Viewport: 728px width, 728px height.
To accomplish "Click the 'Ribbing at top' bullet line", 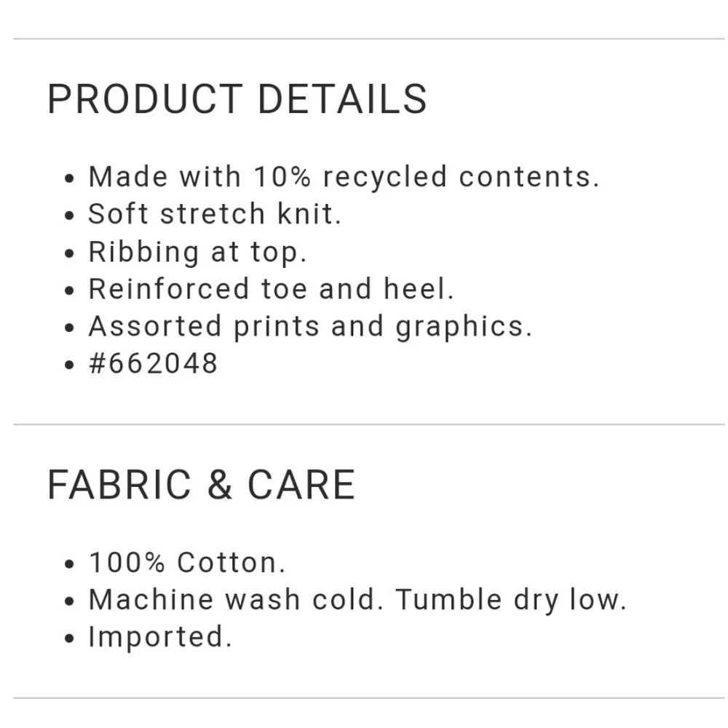I will click(x=198, y=252).
